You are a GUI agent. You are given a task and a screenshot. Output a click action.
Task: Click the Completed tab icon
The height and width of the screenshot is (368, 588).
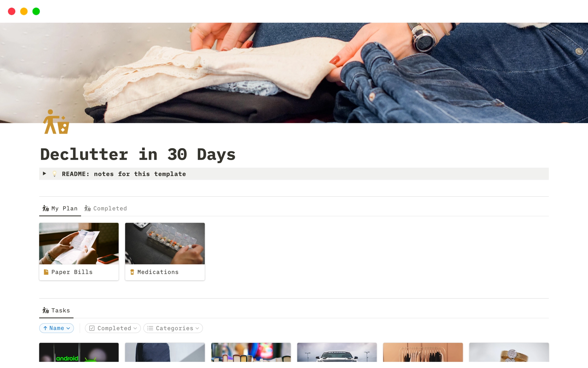pos(87,208)
